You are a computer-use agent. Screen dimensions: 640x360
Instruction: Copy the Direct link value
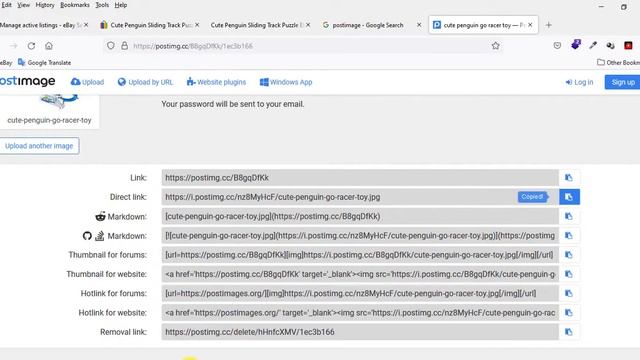point(569,197)
